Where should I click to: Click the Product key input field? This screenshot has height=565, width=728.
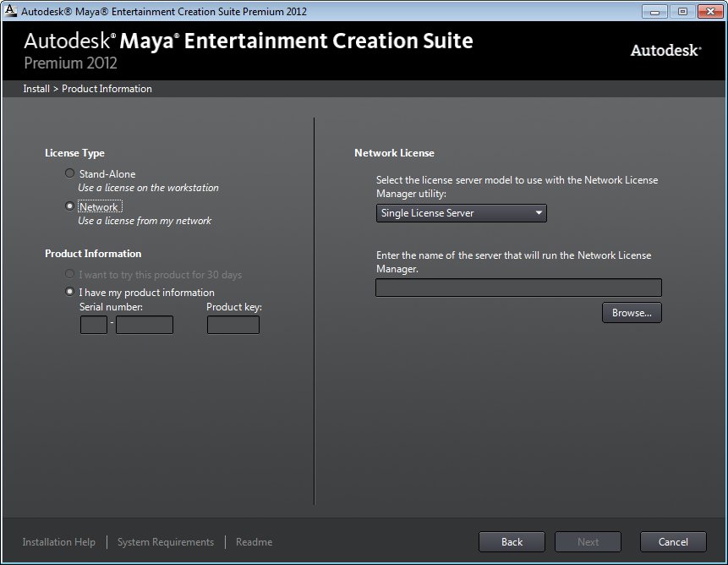(x=233, y=324)
